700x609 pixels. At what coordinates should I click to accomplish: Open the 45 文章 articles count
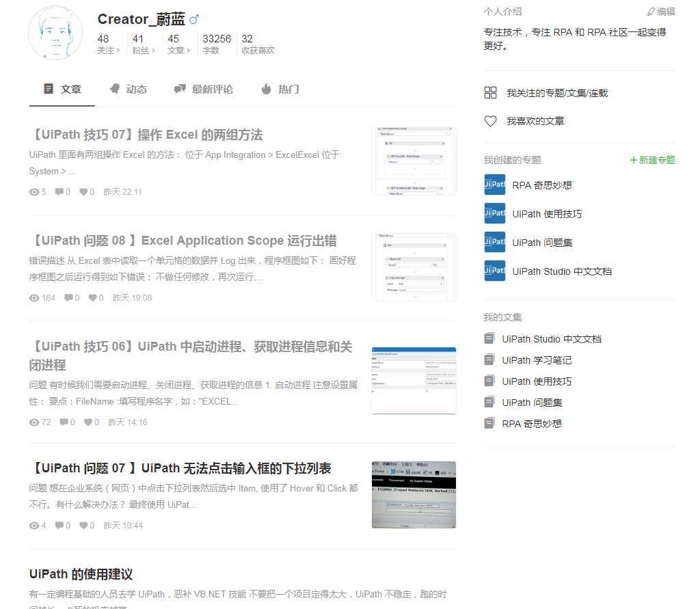click(178, 44)
